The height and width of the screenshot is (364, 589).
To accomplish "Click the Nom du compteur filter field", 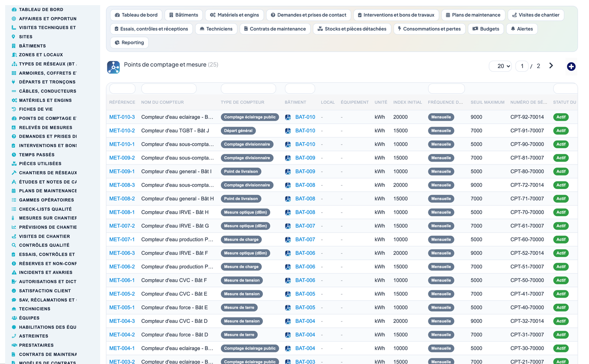I will point(169,88).
